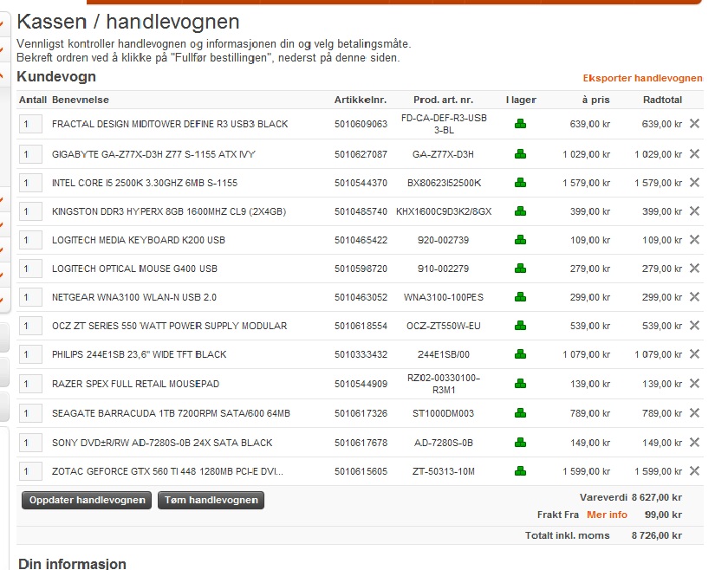Delete the Logitech Media Keyboard K200 item
The width and height of the screenshot is (728, 570).
pyautogui.click(x=694, y=239)
